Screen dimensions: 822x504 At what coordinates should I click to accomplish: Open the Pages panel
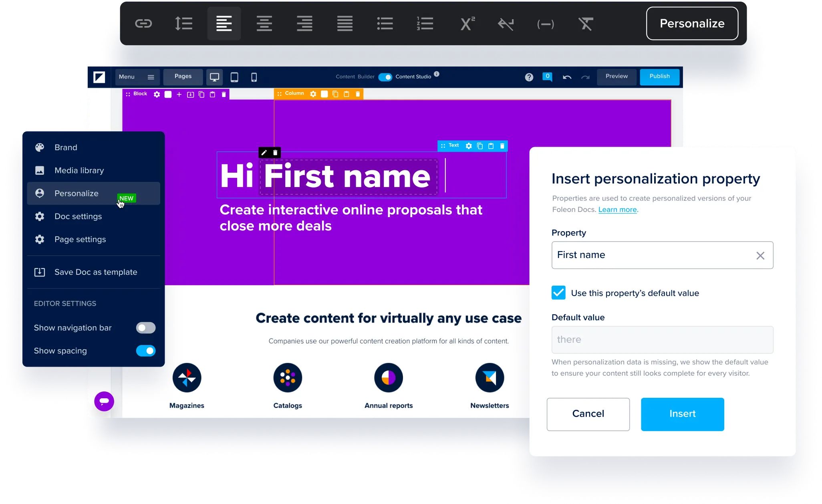(x=183, y=77)
